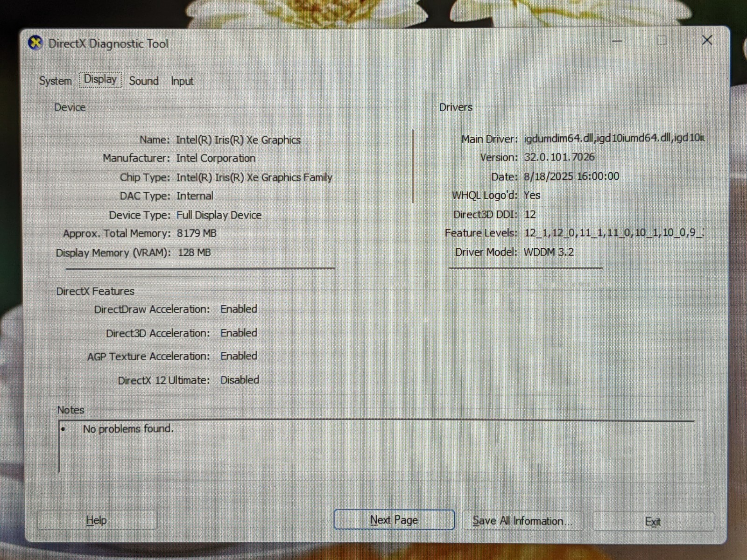The width and height of the screenshot is (747, 560).
Task: Minimize the DirectX Diagnostic Tool window
Action: click(x=617, y=41)
